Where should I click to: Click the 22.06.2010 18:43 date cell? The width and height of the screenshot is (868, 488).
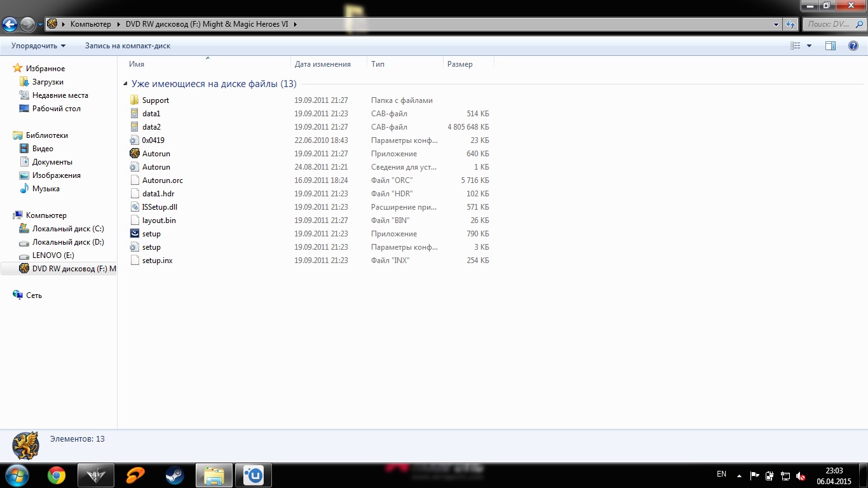321,140
